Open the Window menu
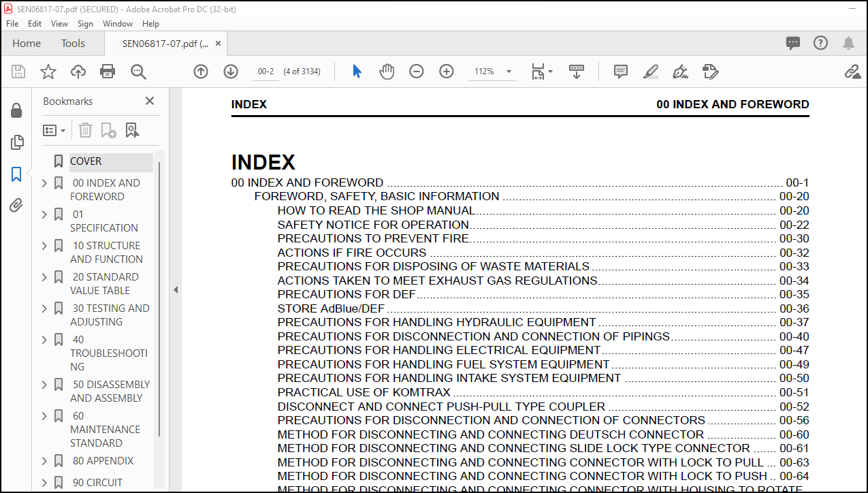Viewport: 868px width, 493px height. pyautogui.click(x=118, y=23)
